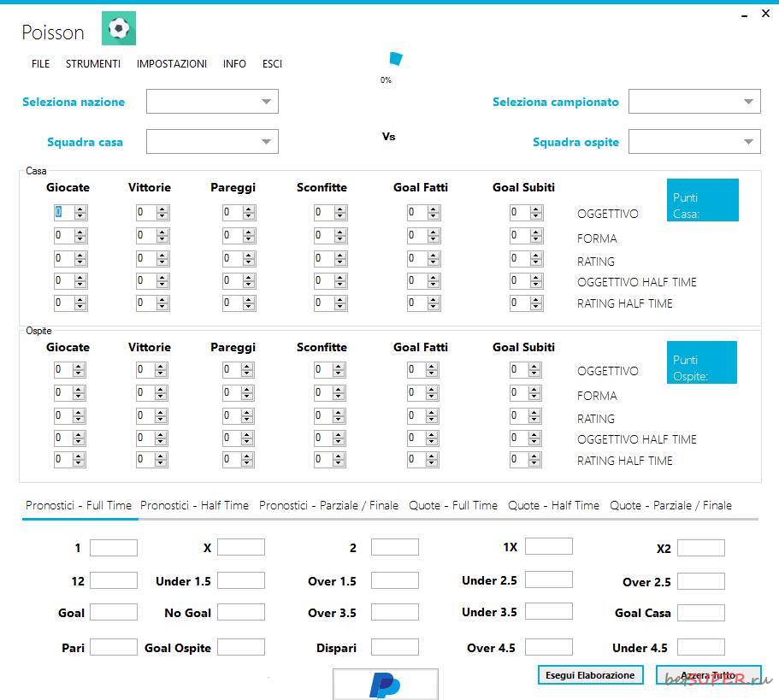
Task: Open the Squadra casa dropdown
Action: click(212, 142)
